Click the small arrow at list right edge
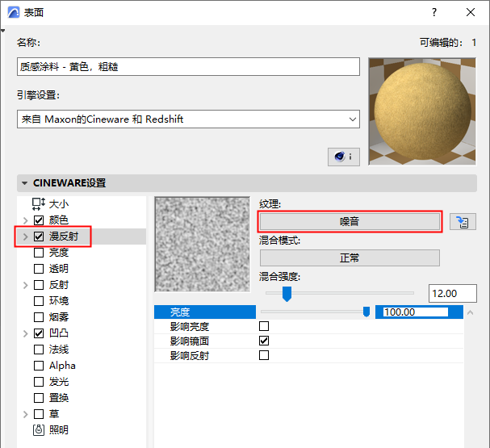The height and width of the screenshot is (448, 490). point(470,312)
